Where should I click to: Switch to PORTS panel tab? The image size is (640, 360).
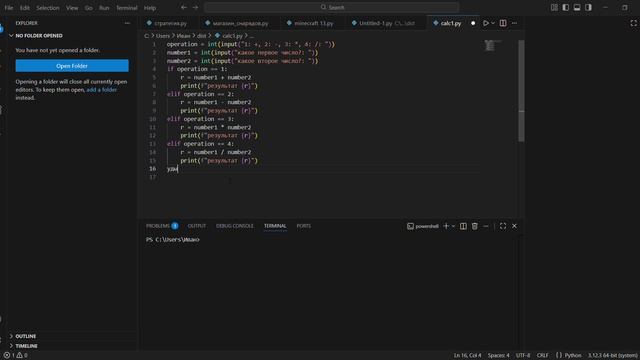[x=304, y=226]
